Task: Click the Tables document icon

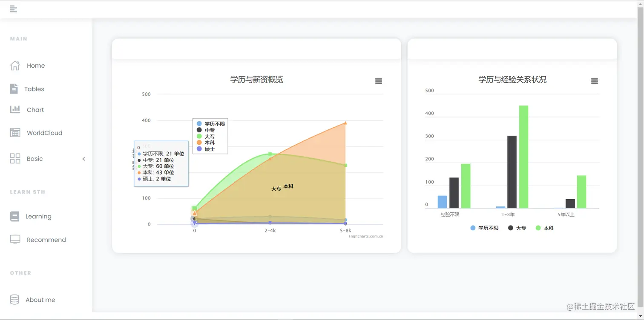Action: [x=14, y=89]
